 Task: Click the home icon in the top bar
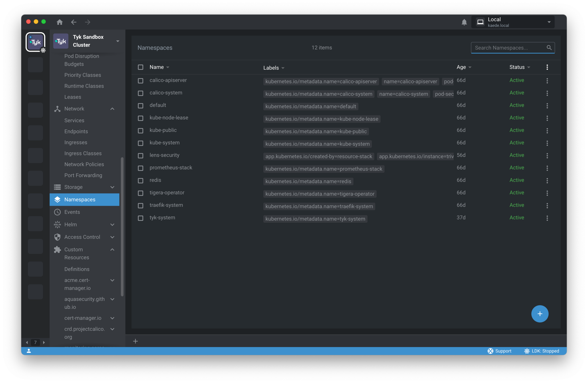[x=59, y=22]
